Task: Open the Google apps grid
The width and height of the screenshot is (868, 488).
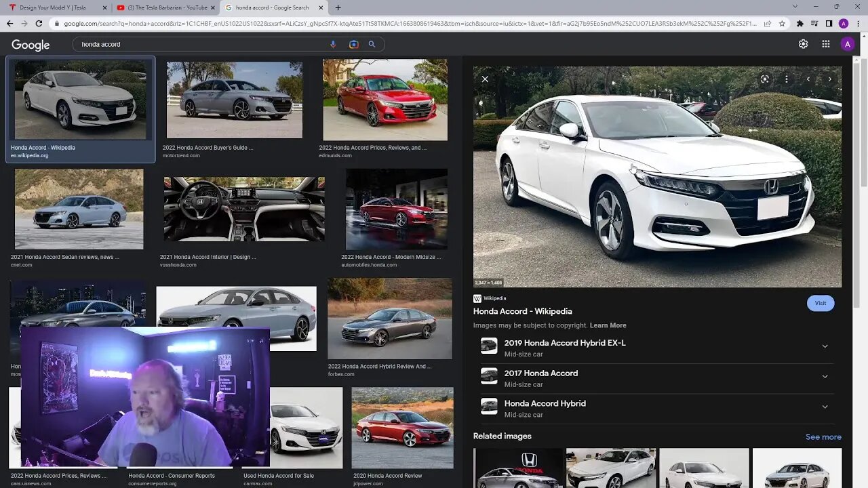Action: point(825,44)
